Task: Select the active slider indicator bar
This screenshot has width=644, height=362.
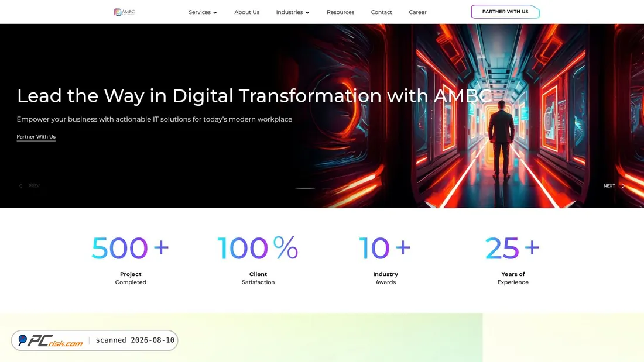Action: pyautogui.click(x=305, y=189)
